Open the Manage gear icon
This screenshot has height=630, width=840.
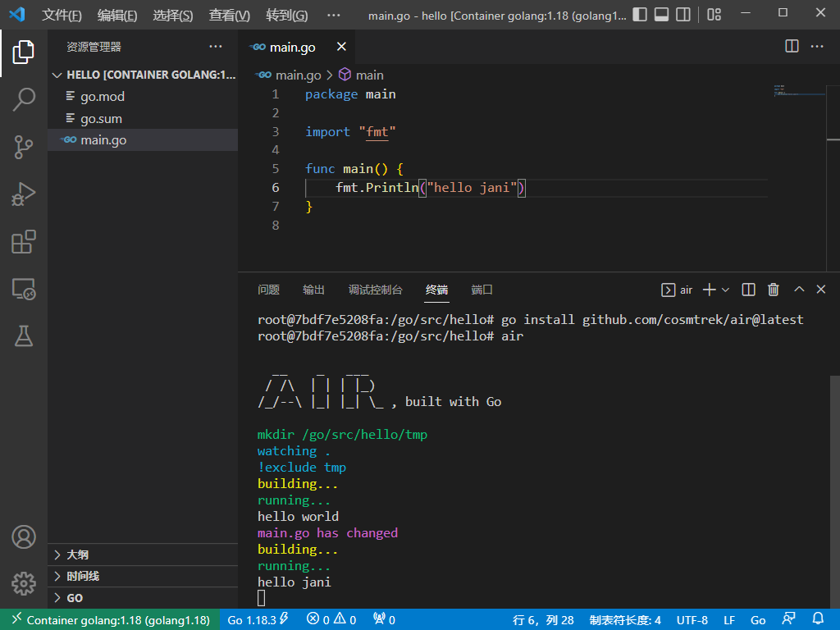[24, 583]
